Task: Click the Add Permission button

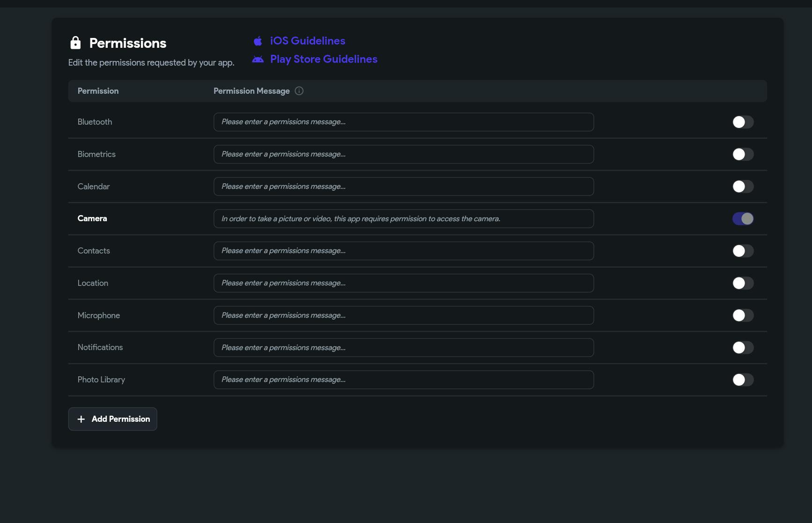Action: 113,419
